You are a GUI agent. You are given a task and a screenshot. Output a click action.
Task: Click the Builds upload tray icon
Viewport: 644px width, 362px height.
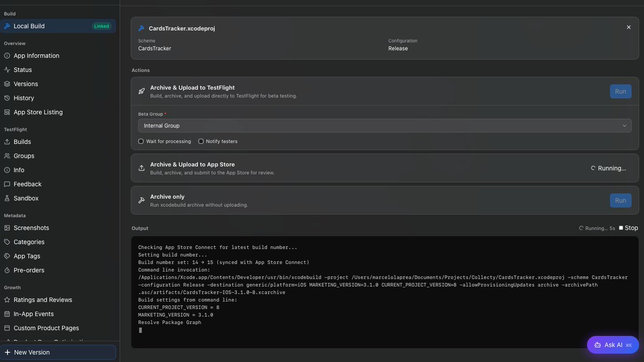[7, 142]
